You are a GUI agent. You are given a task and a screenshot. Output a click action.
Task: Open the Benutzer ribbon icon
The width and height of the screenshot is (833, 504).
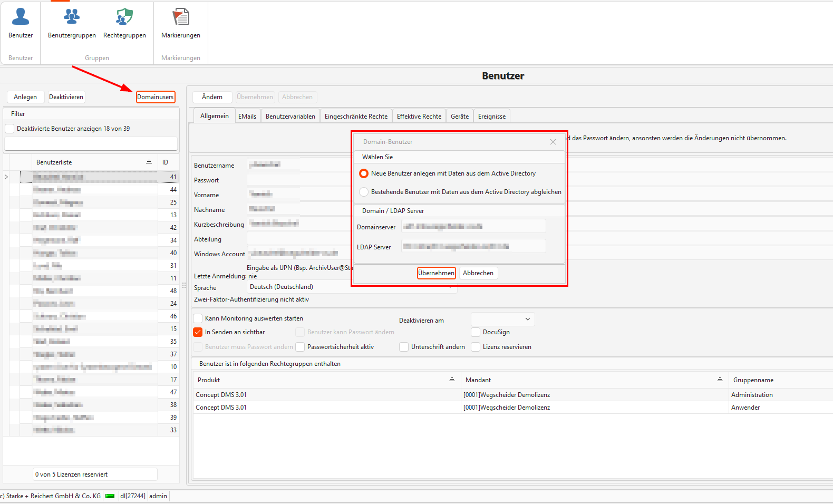click(x=21, y=17)
